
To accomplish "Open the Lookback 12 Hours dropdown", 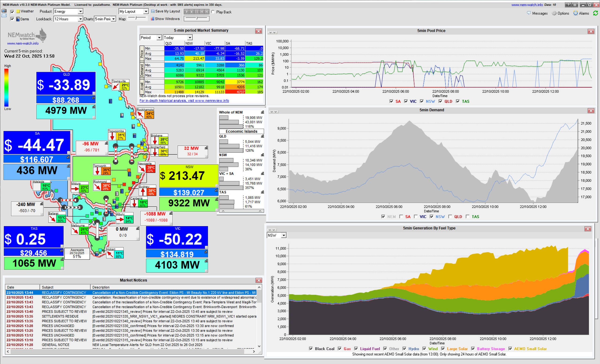I will pyautogui.click(x=80, y=19).
